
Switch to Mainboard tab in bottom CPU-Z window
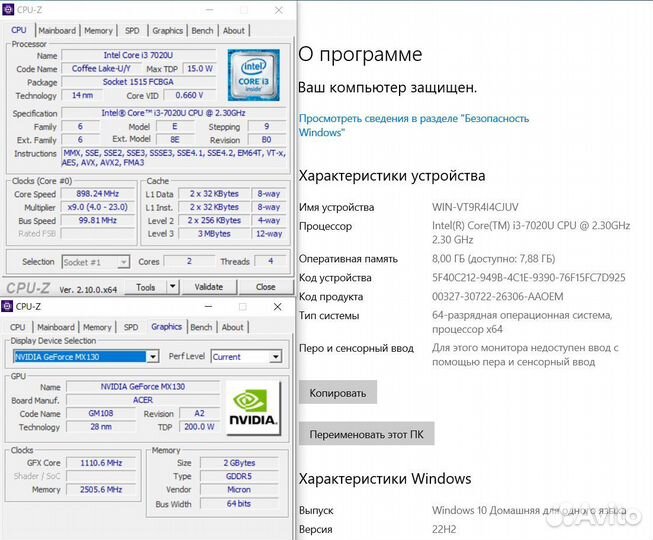point(56,327)
